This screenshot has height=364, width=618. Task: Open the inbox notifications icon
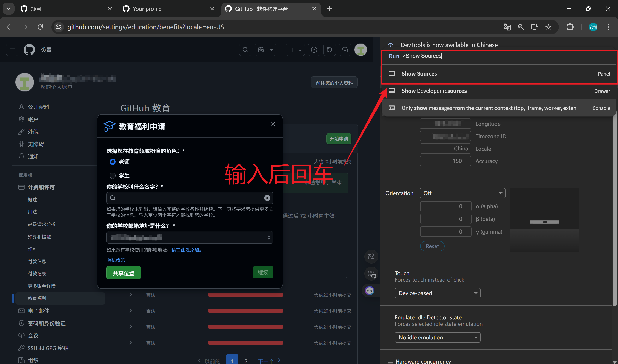(345, 50)
